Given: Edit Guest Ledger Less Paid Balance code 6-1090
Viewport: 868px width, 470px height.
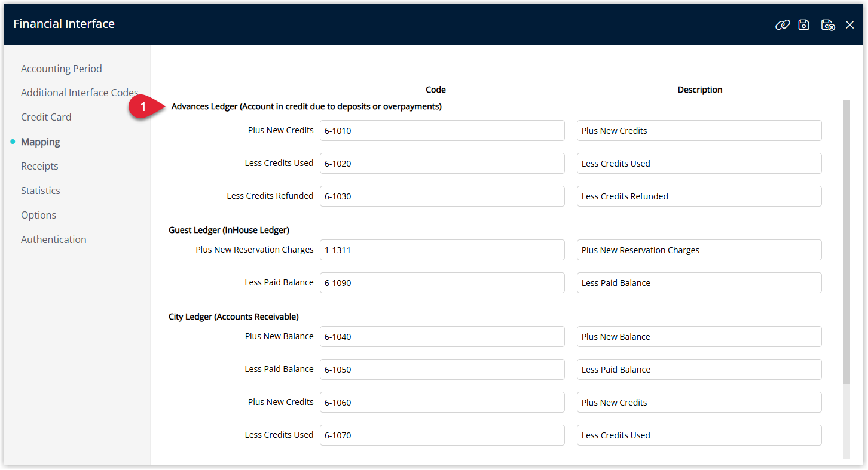Looking at the screenshot, I should coord(442,282).
